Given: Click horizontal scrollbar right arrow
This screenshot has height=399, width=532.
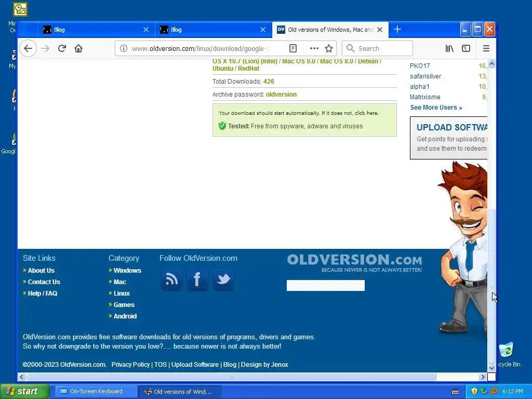Looking at the screenshot, I should (x=483, y=377).
